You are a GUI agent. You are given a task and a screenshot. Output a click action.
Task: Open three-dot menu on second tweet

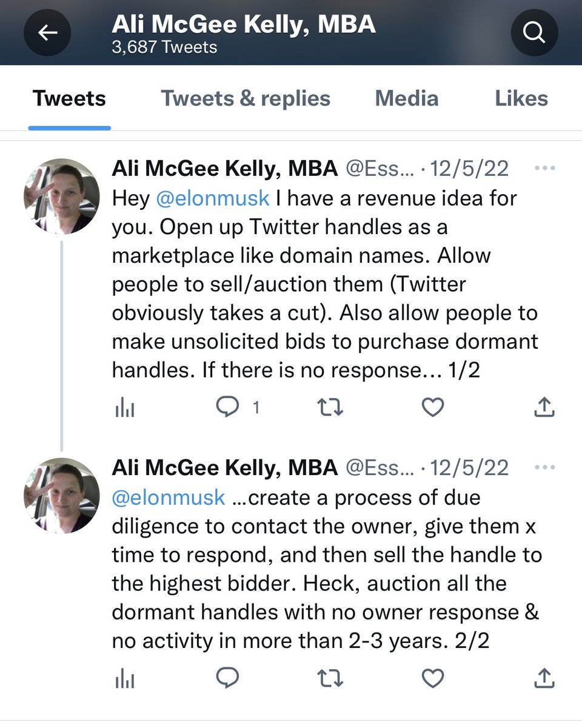[x=545, y=467]
